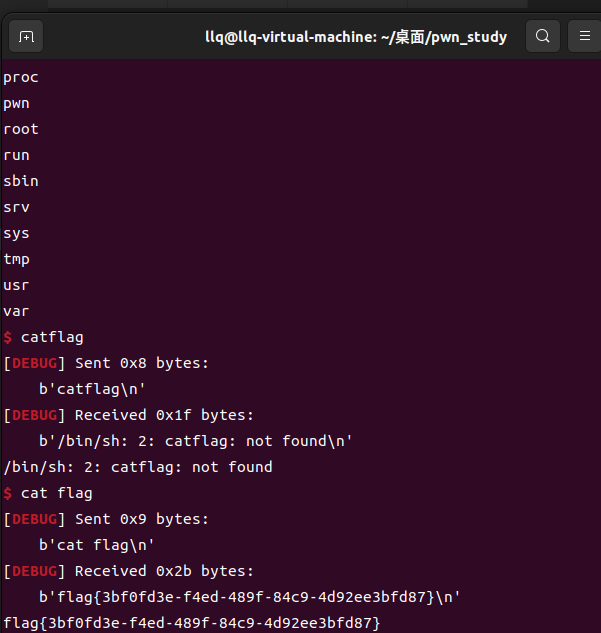Open a new terminal tab

click(x=26, y=36)
